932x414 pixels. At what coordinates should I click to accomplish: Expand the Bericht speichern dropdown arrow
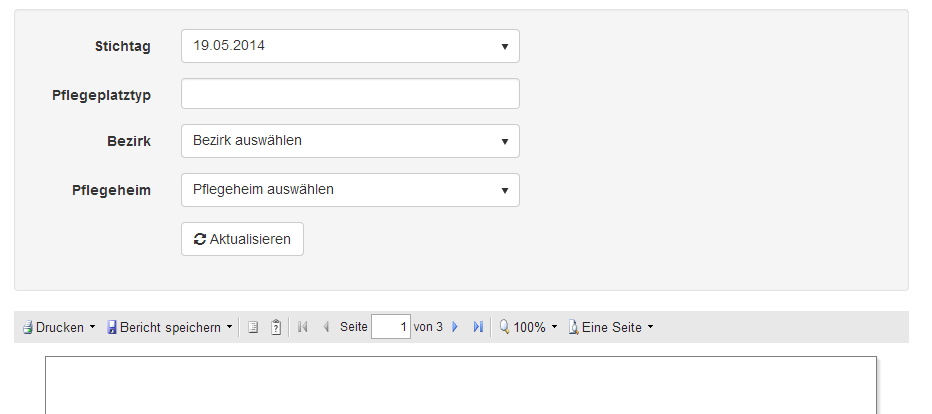(229, 327)
